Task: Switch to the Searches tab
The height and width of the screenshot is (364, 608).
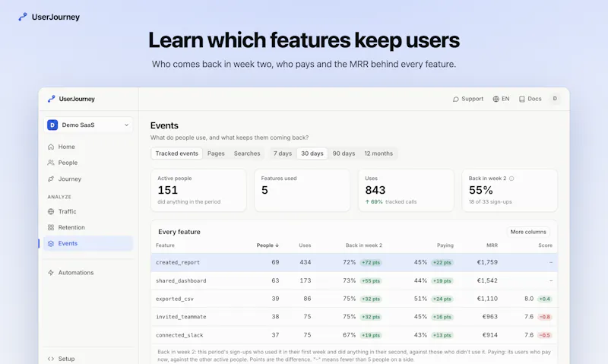Action: [247, 154]
